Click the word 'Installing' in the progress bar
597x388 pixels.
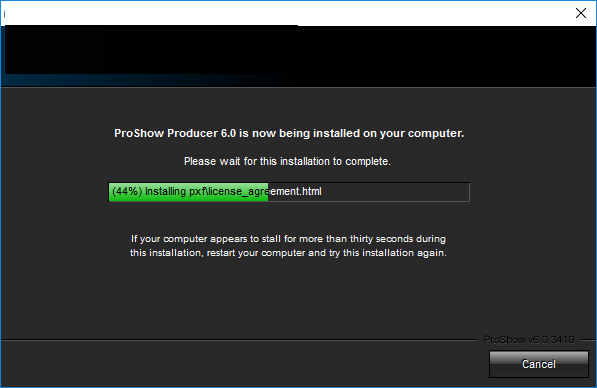[x=165, y=192]
